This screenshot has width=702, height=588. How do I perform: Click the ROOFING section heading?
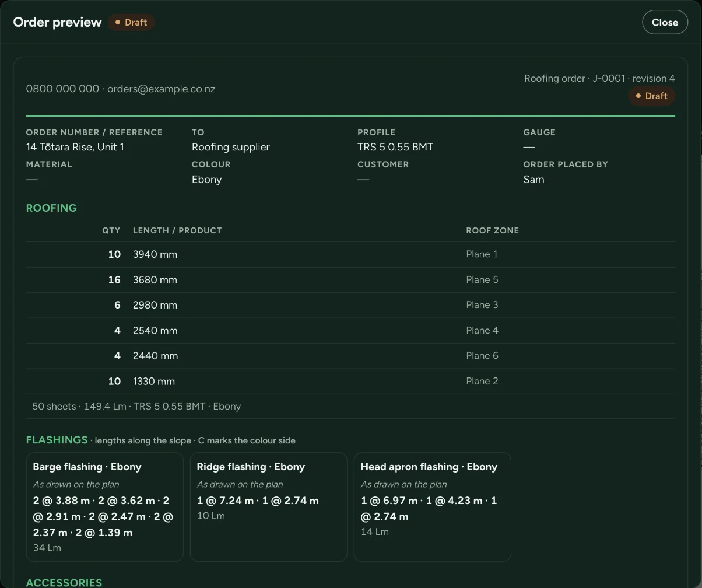tap(51, 208)
